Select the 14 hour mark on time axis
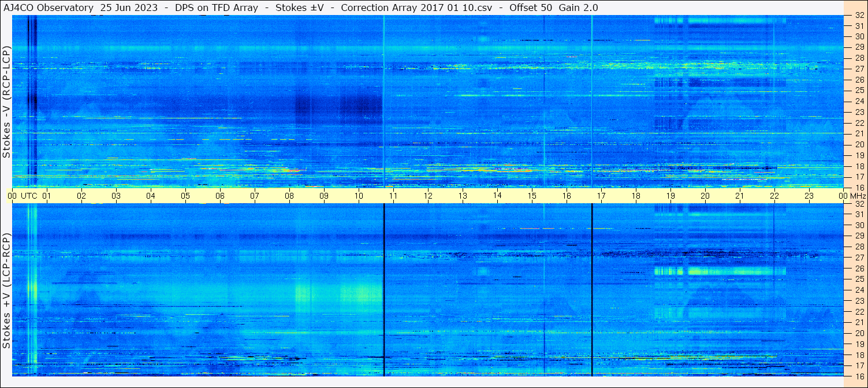The height and width of the screenshot is (388, 868). click(497, 195)
